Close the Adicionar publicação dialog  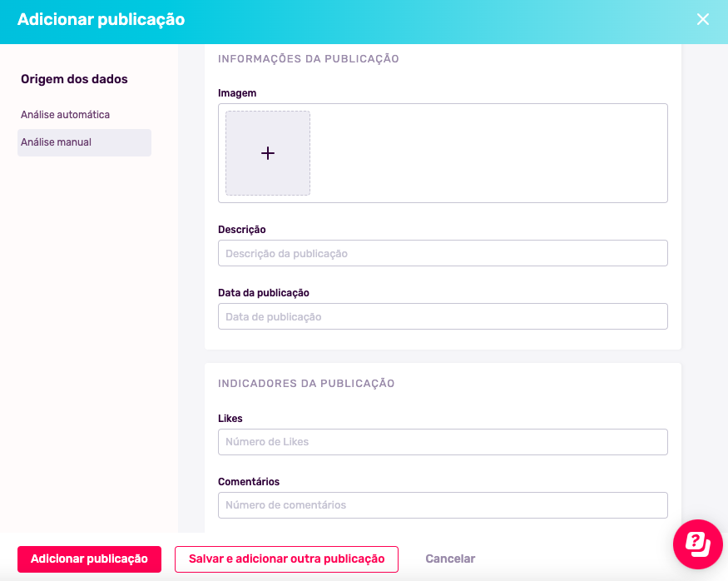(x=702, y=19)
